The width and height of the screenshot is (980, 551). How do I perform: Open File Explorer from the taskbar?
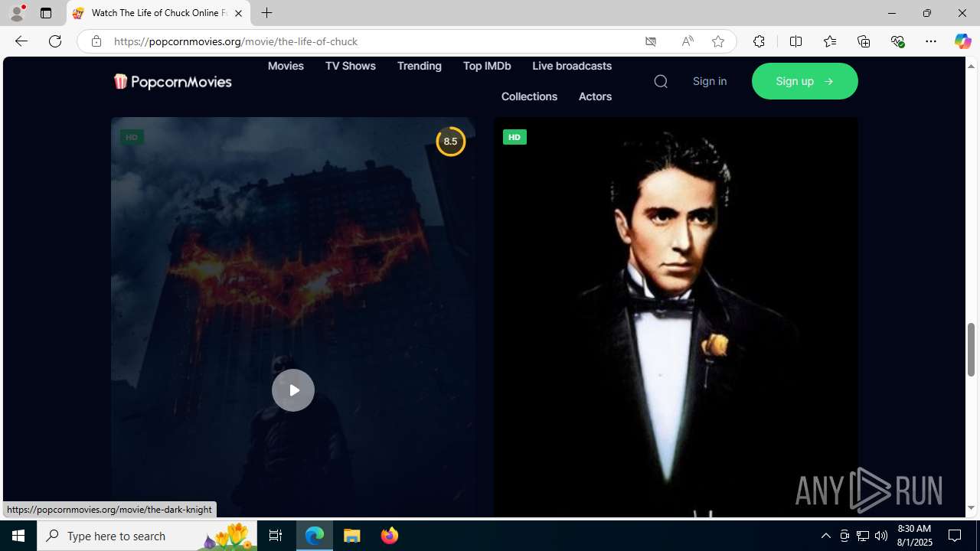[352, 536]
